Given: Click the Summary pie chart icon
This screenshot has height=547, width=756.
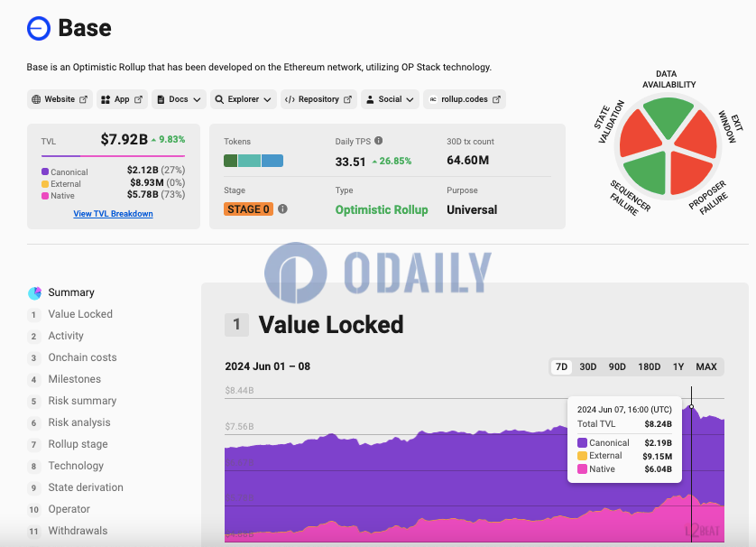Looking at the screenshot, I should [x=34, y=292].
